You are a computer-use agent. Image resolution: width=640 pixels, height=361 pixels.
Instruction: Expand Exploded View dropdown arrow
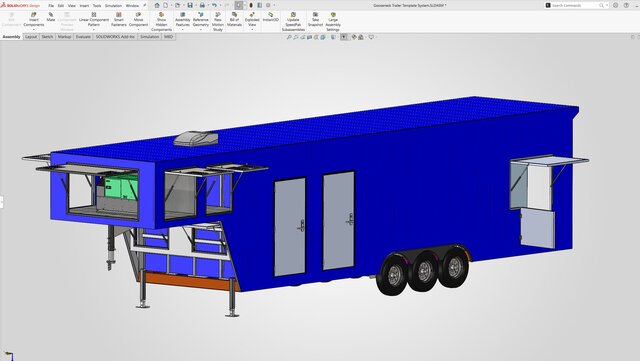click(252, 30)
